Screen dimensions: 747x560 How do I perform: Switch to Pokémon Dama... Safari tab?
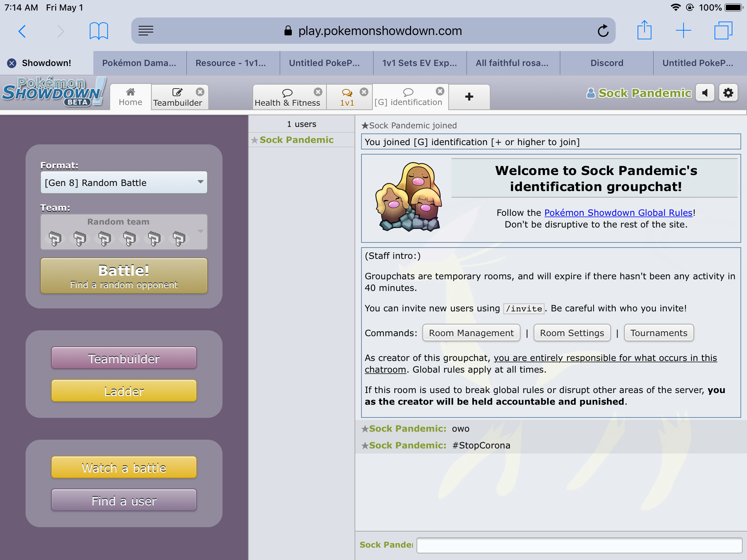click(139, 63)
